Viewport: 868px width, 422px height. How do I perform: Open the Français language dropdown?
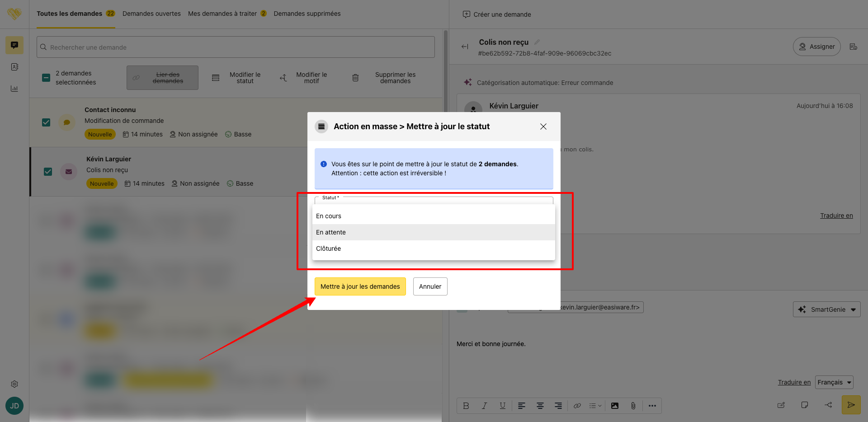point(834,382)
